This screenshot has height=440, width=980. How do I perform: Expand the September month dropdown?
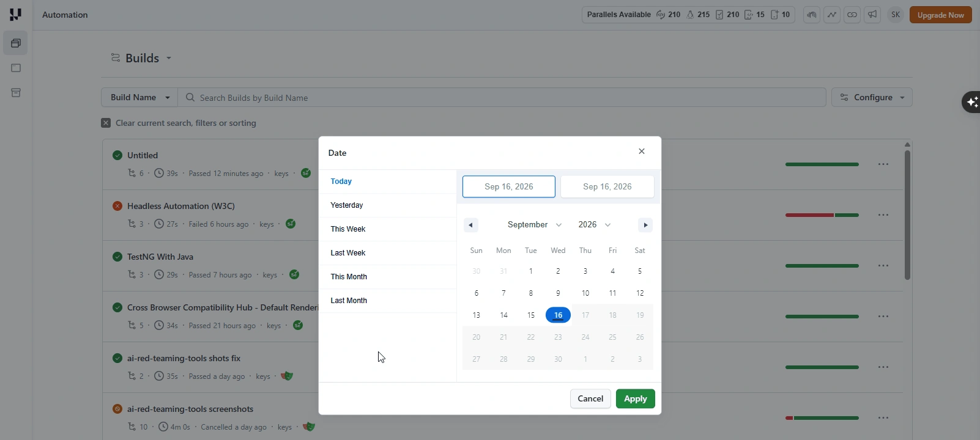pos(535,225)
